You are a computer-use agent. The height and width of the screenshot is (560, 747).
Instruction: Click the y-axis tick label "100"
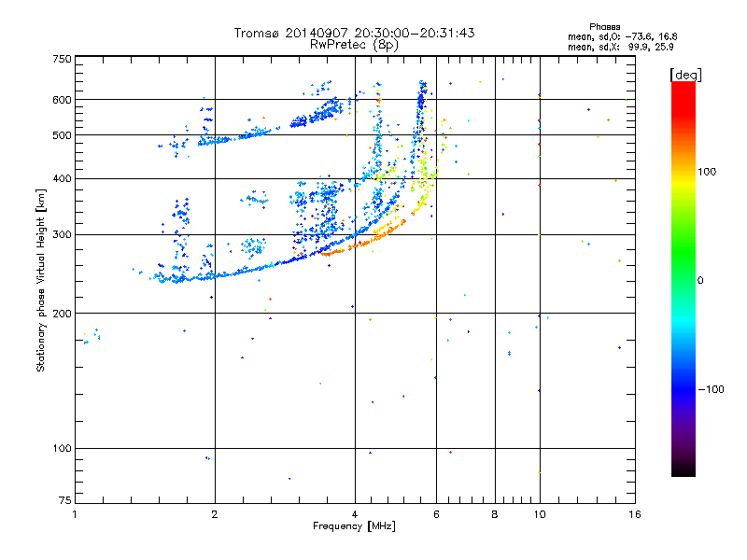pos(62,449)
